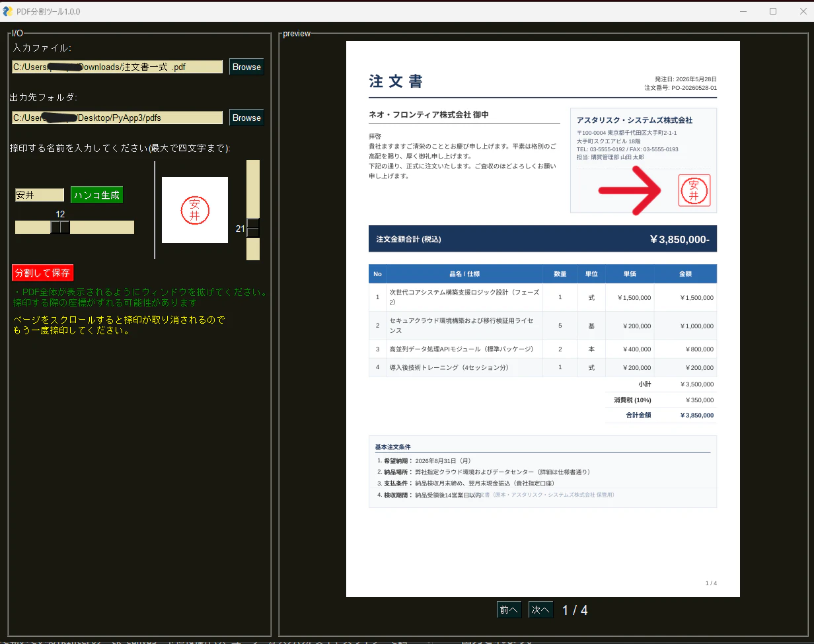This screenshot has height=644, width=814.
Task: Click the 注文書 heading in preview
Action: (396, 81)
